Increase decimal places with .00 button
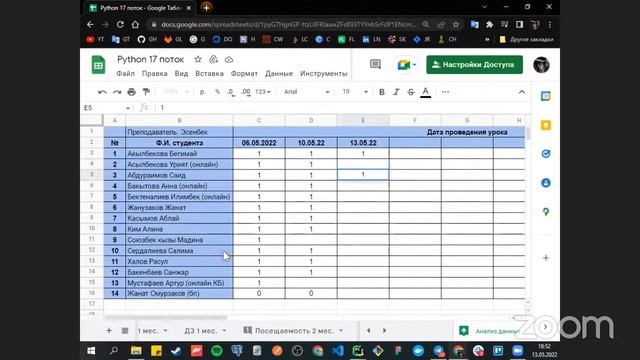This screenshot has width=640, height=360. point(246,92)
